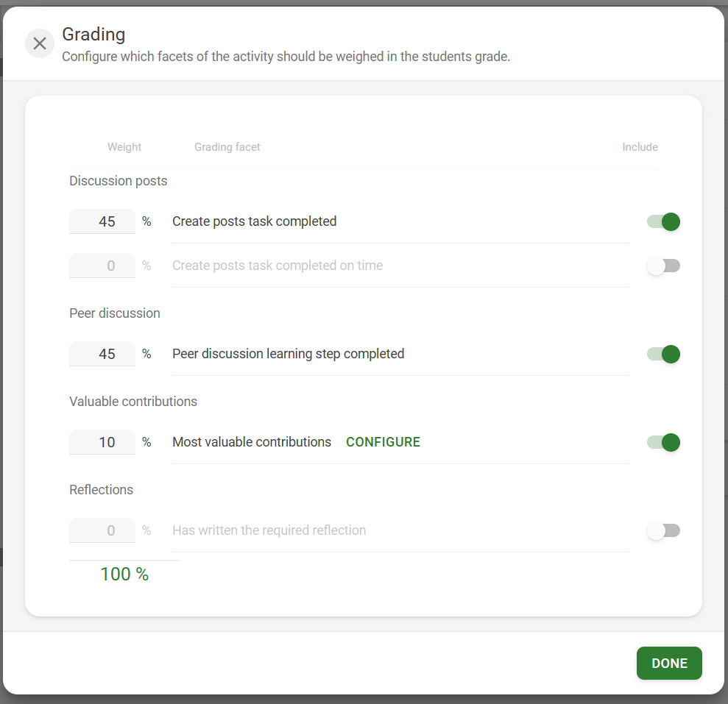This screenshot has height=704, width=728.
Task: Select the Reflections section heading
Action: click(101, 490)
